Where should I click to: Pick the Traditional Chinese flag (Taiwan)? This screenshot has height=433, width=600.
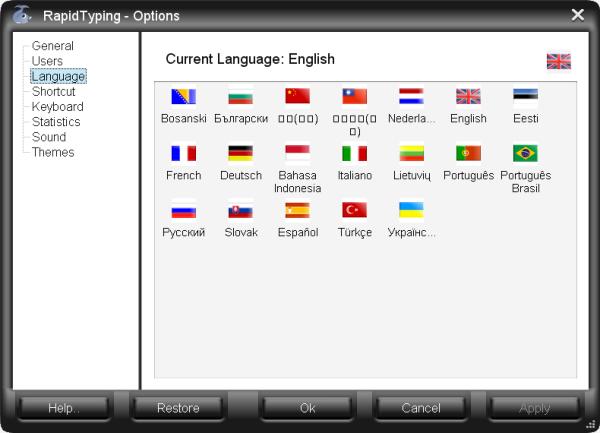click(355, 96)
